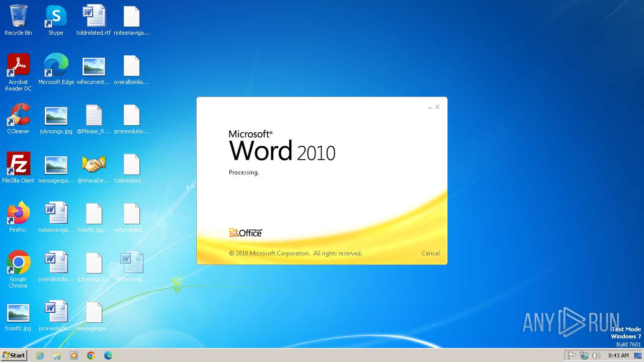Viewport: 644px width, 362px height.
Task: Select the proresolutio... Word document icon
Action: pos(56,316)
